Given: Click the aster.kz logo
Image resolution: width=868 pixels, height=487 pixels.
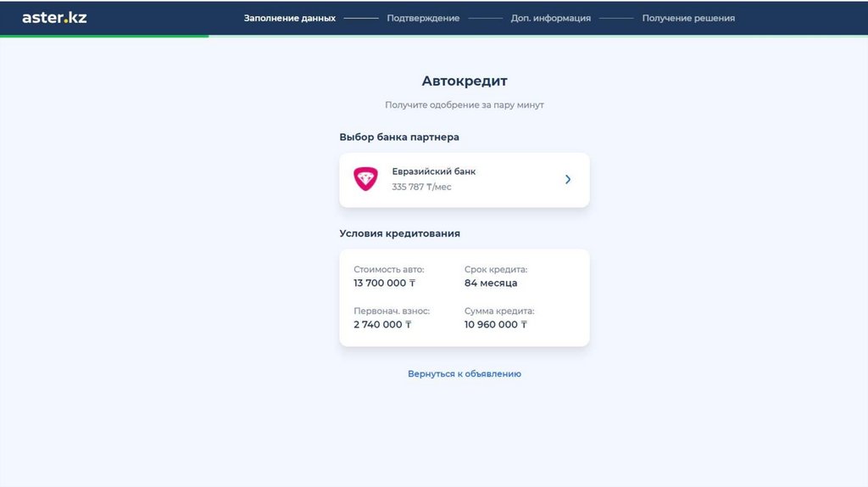Looking at the screenshot, I should pyautogui.click(x=54, y=17).
